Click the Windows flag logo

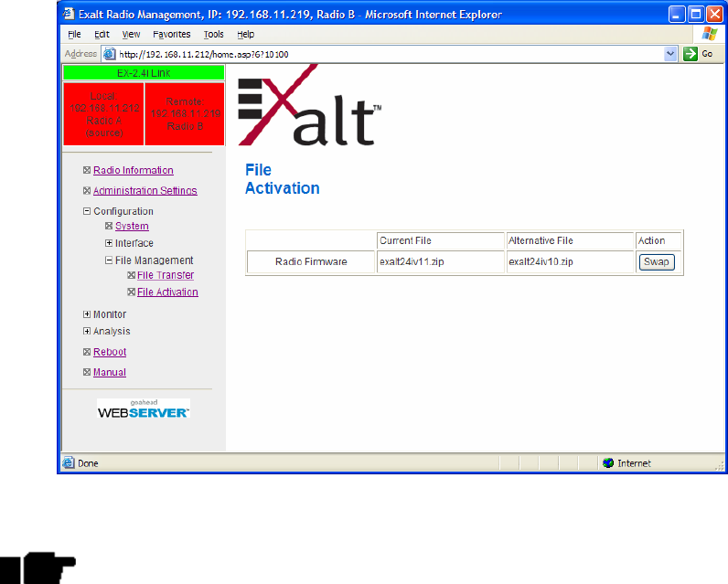(710, 34)
